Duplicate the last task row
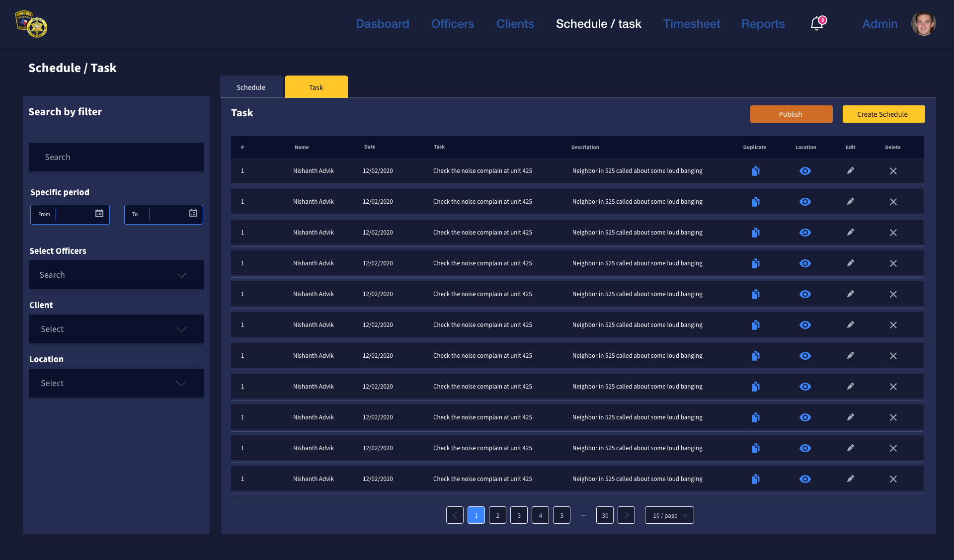 pyautogui.click(x=755, y=479)
